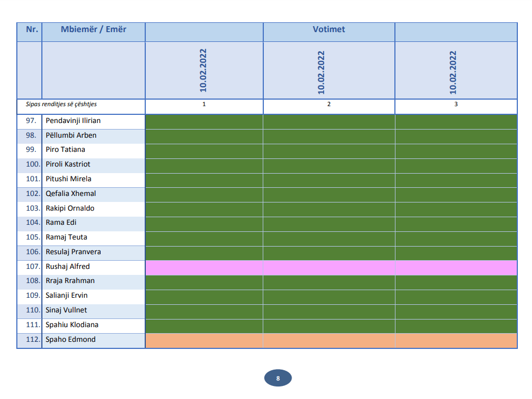Click the "Sipas renditjes së çështjes" label
Viewport: 532px width, 399px height.
tap(61, 105)
